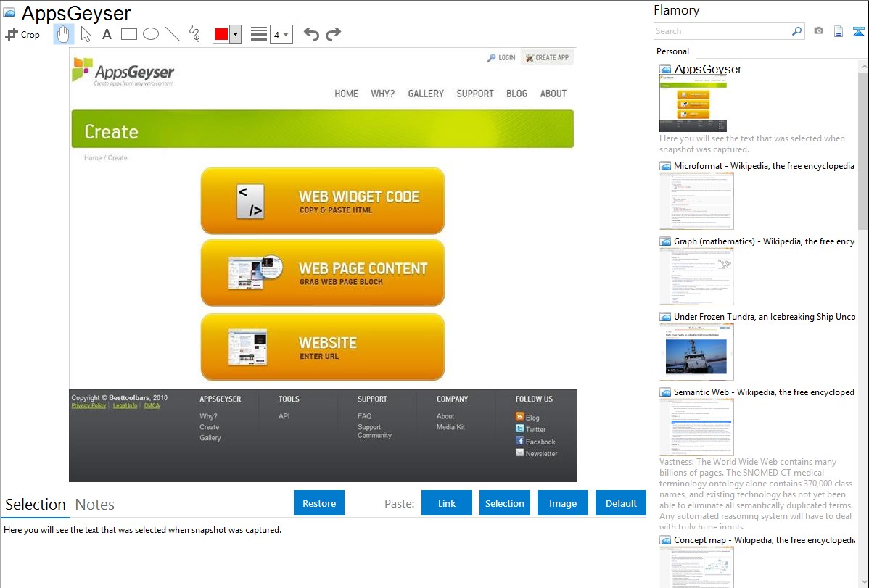Click the line thickness icon

point(259,34)
